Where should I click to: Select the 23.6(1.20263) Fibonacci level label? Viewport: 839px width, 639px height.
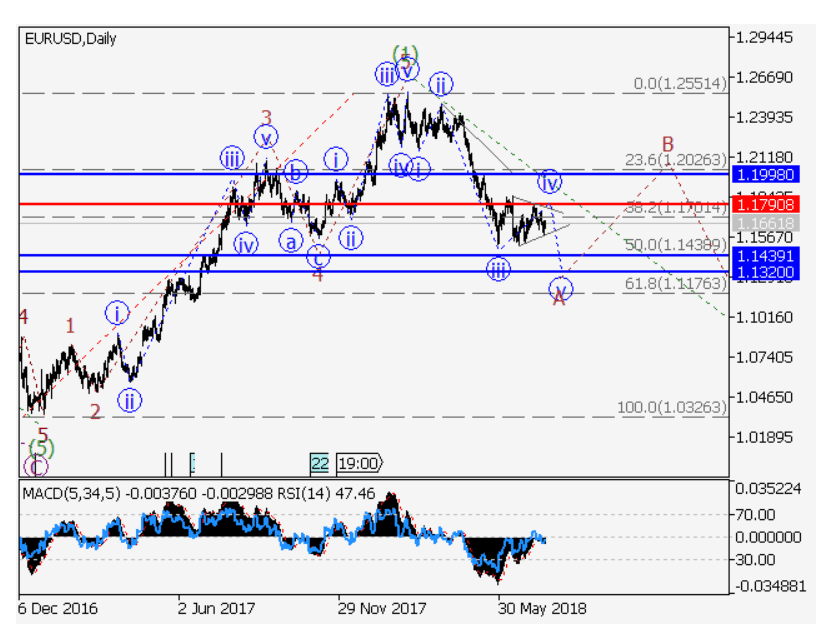(675, 160)
